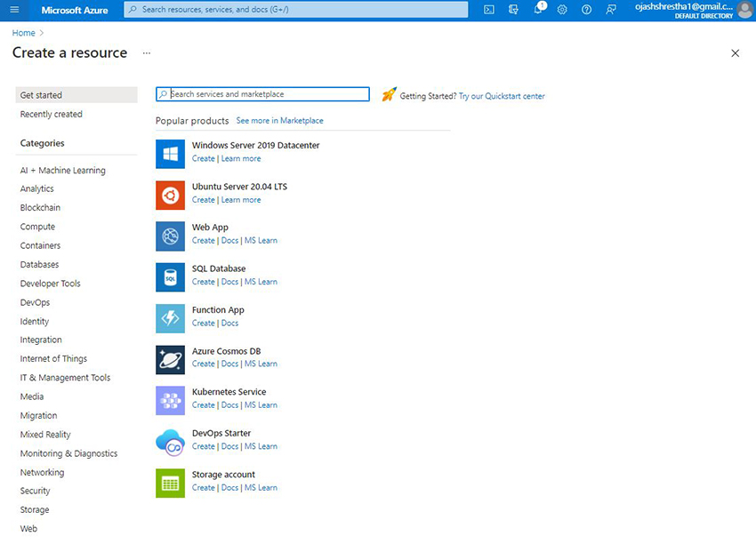Open portal settings gear
The height and width of the screenshot is (552, 756).
pos(562,9)
